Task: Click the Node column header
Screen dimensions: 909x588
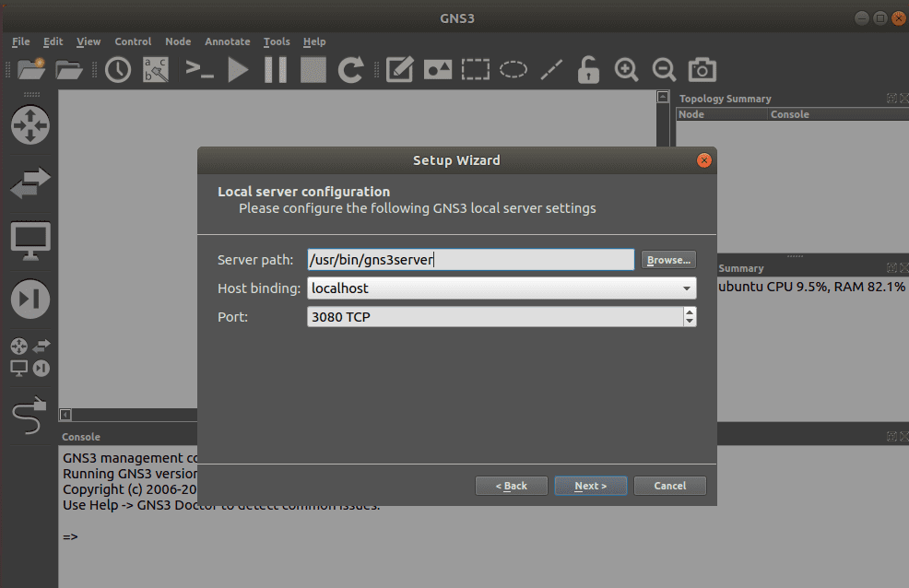Action: point(723,114)
